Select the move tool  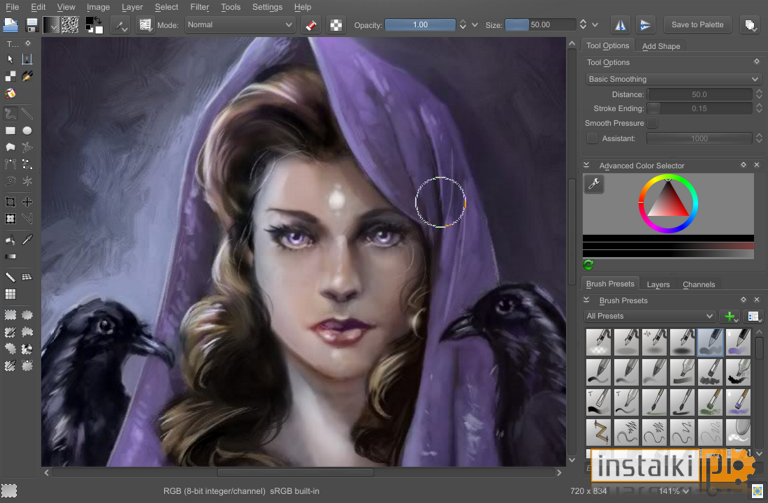click(x=27, y=202)
